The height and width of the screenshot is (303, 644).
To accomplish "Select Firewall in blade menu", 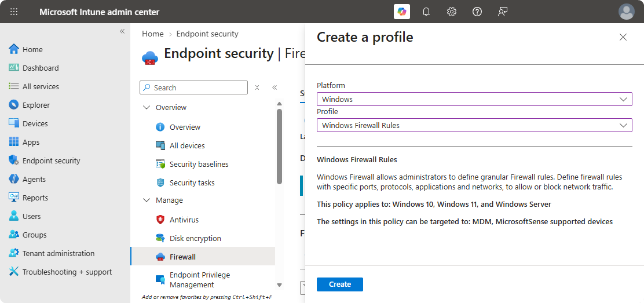I will coord(203,257).
